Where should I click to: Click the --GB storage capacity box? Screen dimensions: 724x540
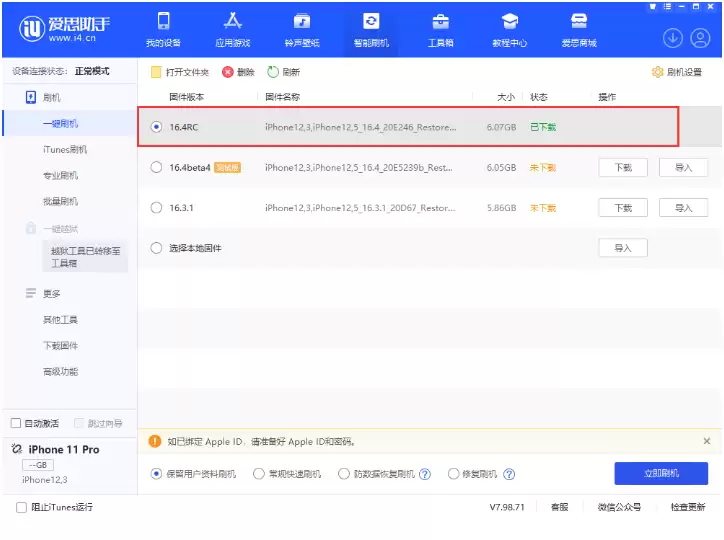coord(38,465)
